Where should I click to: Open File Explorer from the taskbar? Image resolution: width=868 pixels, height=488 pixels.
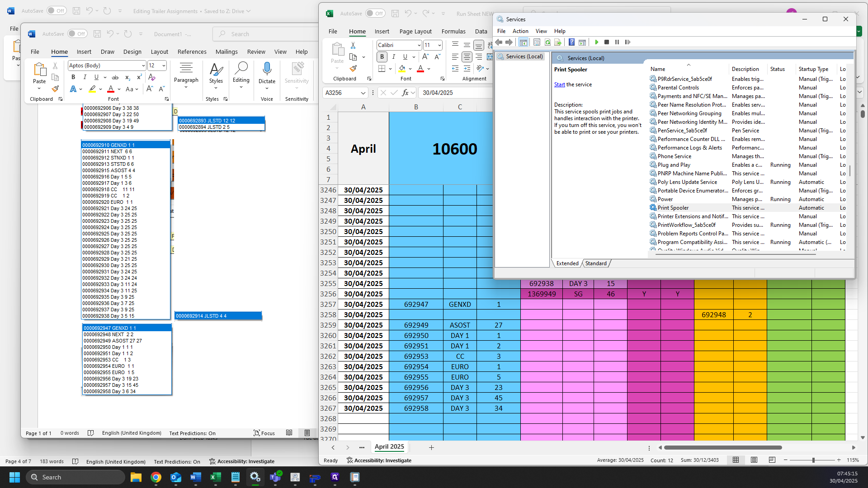(x=136, y=477)
